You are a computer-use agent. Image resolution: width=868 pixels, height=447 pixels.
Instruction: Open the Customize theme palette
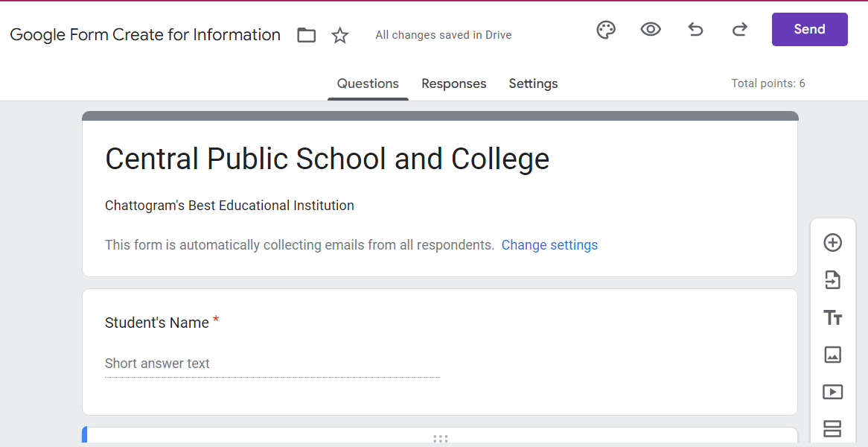(x=606, y=30)
